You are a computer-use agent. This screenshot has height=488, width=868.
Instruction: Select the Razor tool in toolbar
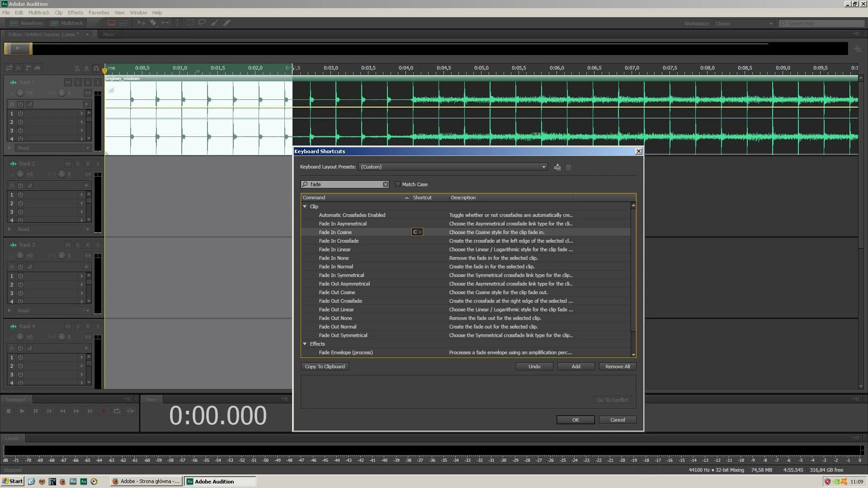coord(153,23)
